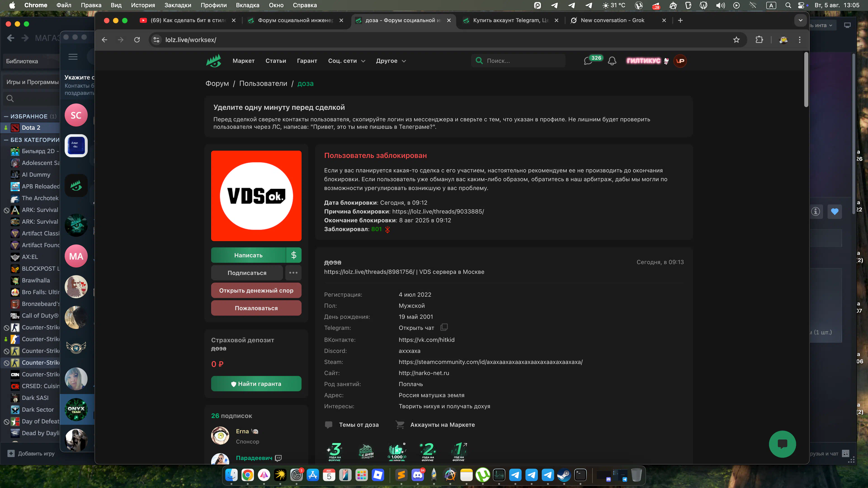Open the user avatar in the header

tap(680, 61)
